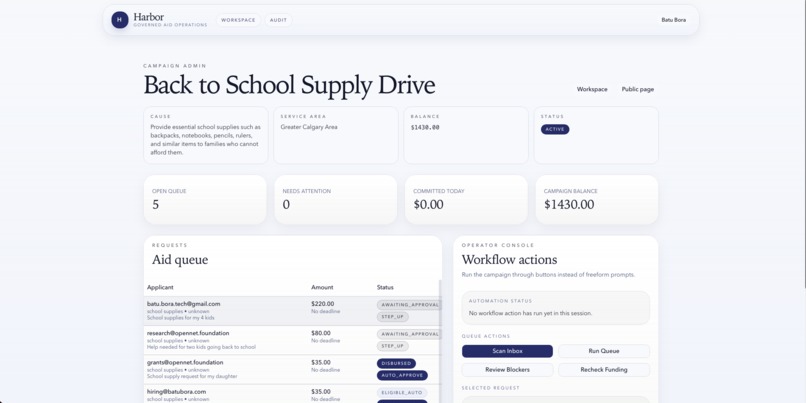Click the DISBURSED status badge

pos(396,363)
